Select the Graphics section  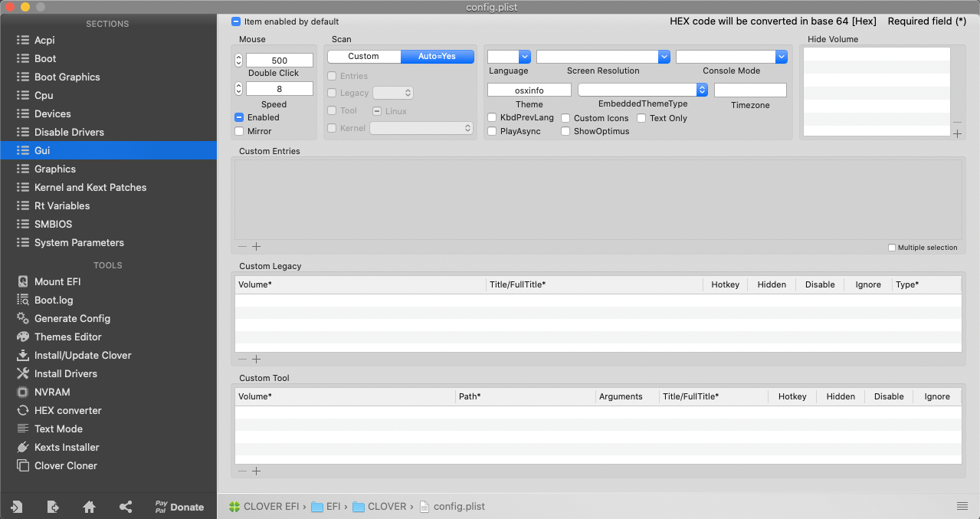point(55,169)
